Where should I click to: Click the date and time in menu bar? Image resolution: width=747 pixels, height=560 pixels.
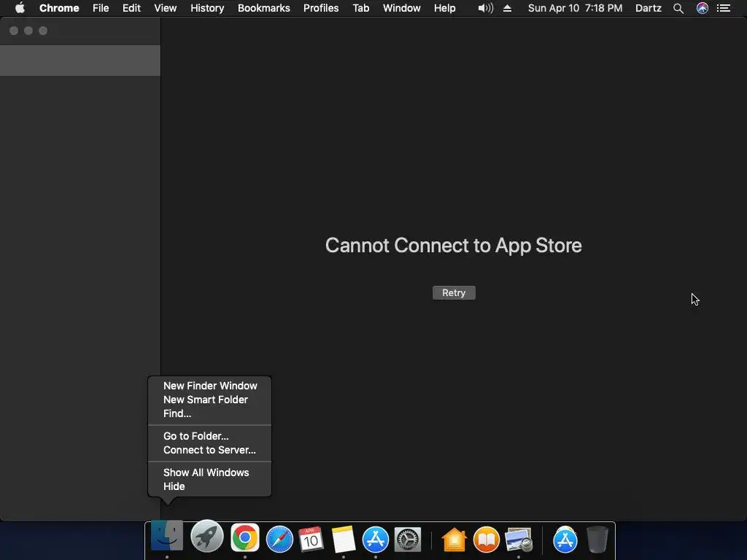(575, 8)
